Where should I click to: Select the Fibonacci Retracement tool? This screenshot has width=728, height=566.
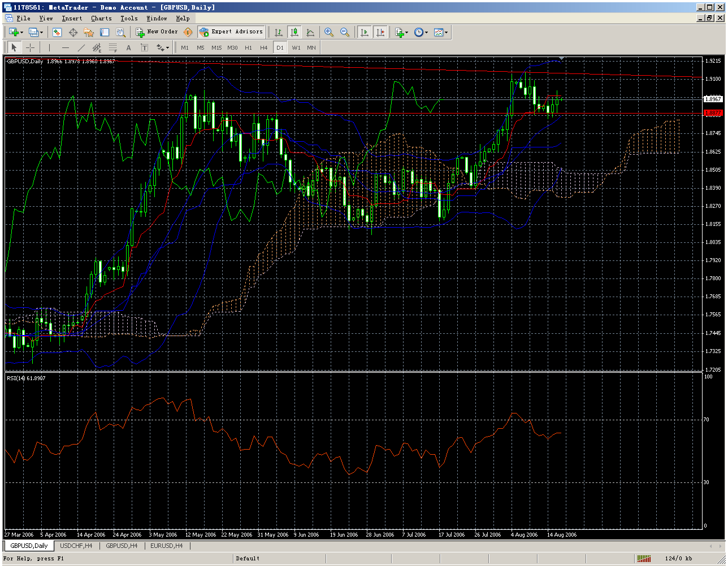point(112,47)
